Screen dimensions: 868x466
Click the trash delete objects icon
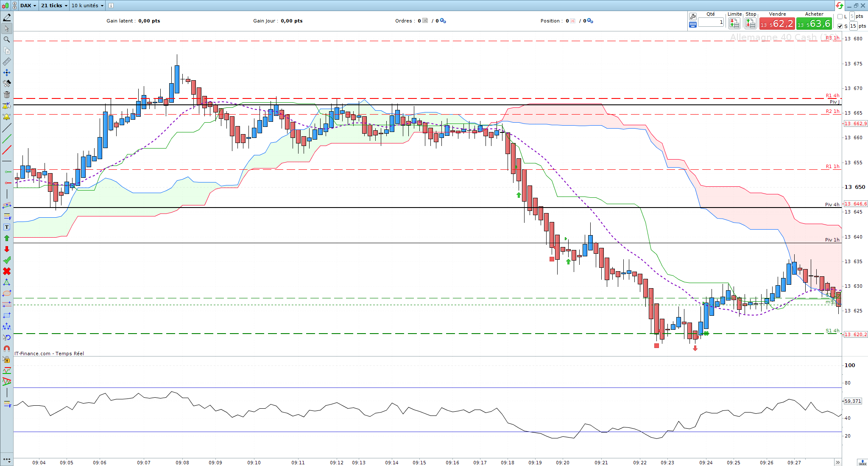point(6,95)
